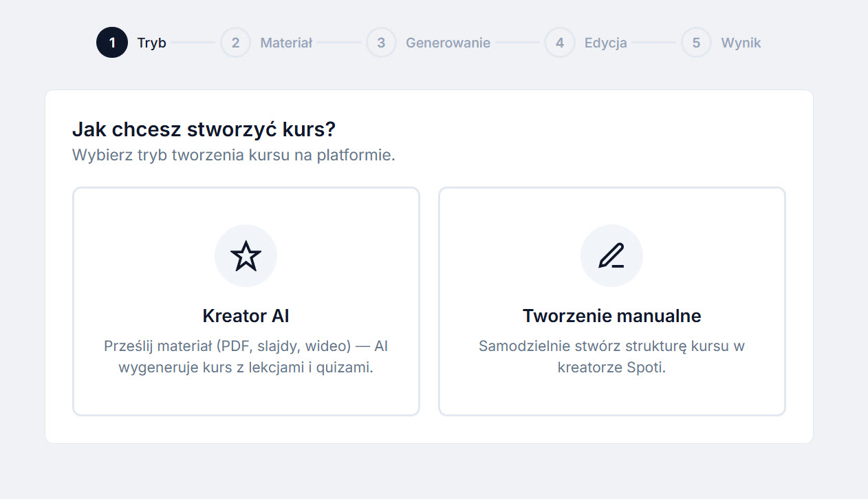Click the Tryb step label

click(151, 42)
